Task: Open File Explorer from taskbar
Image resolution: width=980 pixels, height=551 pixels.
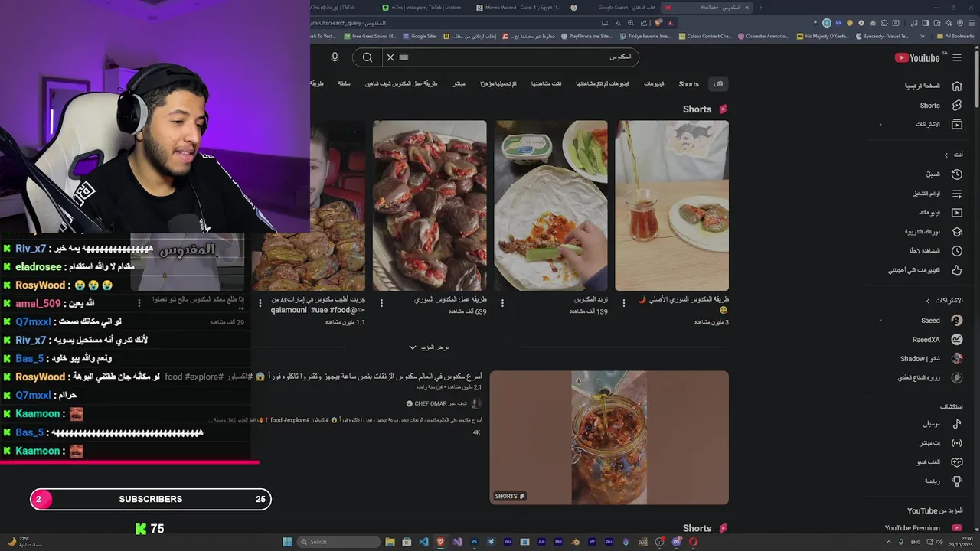Action: [390, 542]
